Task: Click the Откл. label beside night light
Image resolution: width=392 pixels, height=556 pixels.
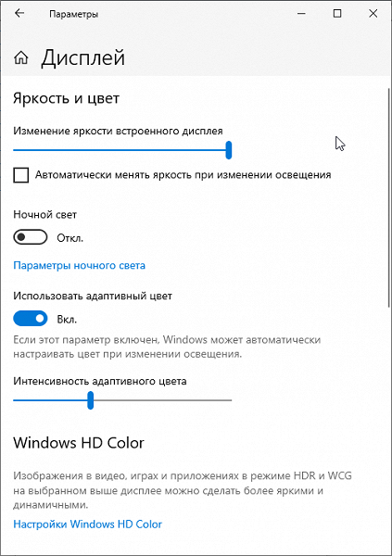Action: click(x=70, y=238)
